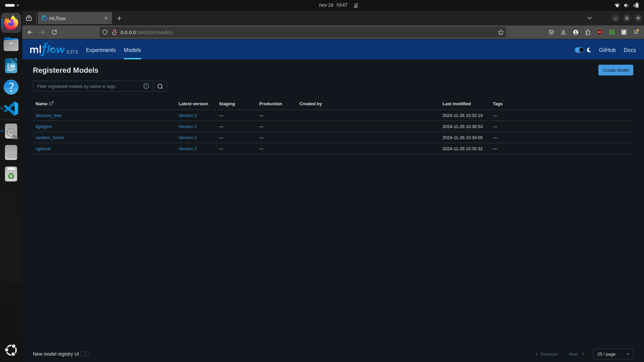The width and height of the screenshot is (644, 362).
Task: Enable the New model registry UI toggle
Action: 85,354
